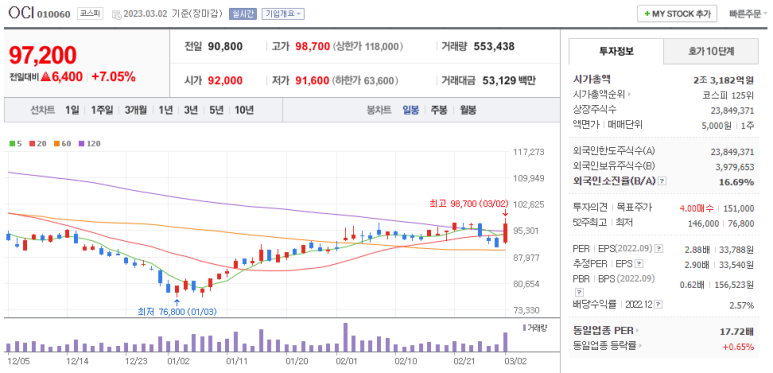Image resolution: width=773 pixels, height=373 pixels.
Task: Click the OCI stock name heading
Action: pos(21,13)
